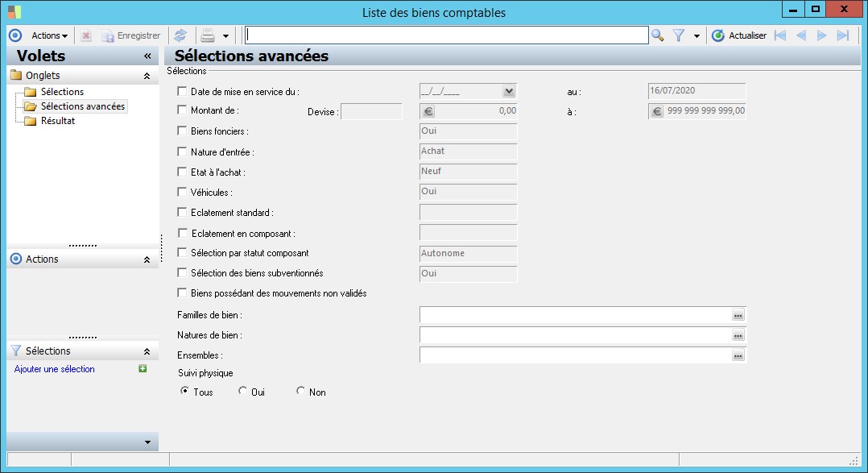This screenshot has width=868, height=473.
Task: Open the Nature d'entrée Achat combo box
Action: click(469, 151)
